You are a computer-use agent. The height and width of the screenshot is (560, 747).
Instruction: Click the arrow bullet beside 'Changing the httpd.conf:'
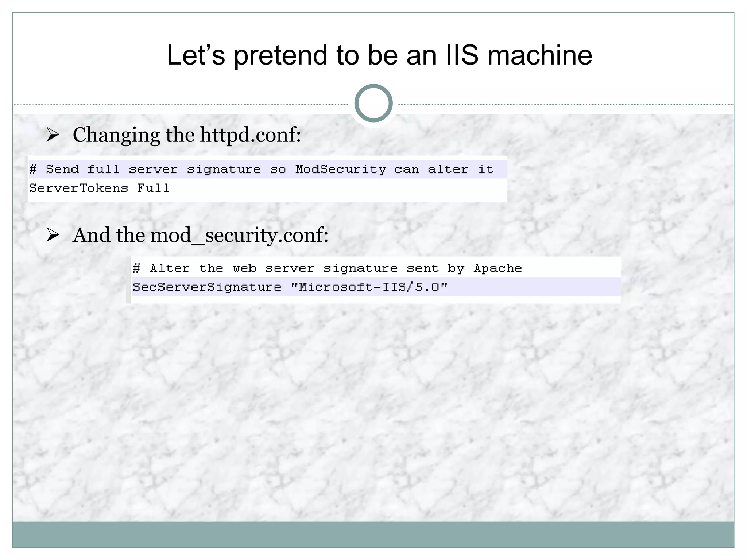point(53,135)
